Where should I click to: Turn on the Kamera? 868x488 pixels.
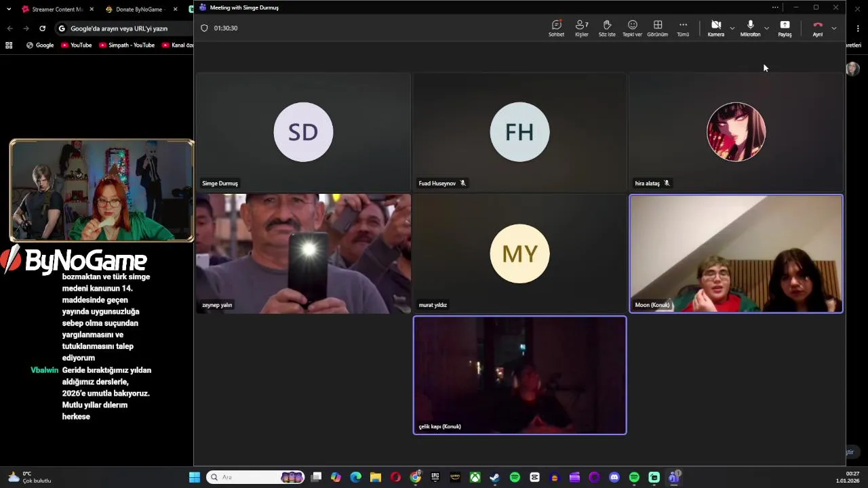(715, 28)
